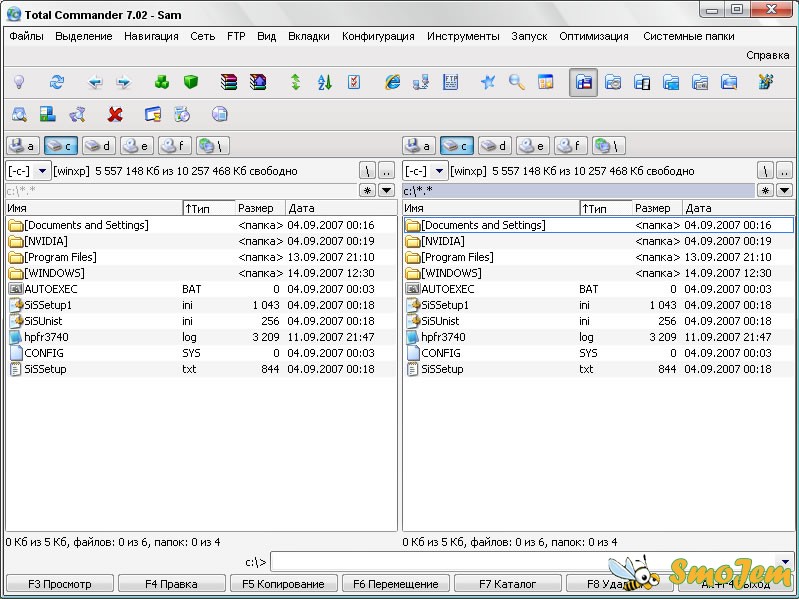The height and width of the screenshot is (599, 799).
Task: Refresh the panel with blue arrows icon
Action: 57,82
